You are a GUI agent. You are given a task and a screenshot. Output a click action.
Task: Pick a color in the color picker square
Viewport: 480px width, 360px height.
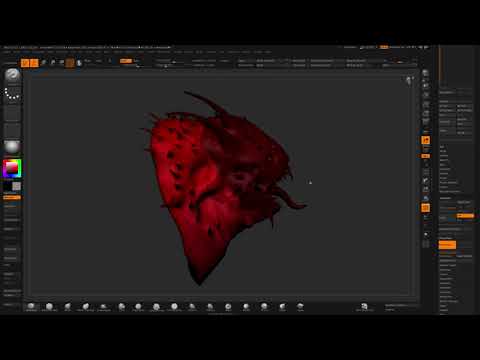[12, 168]
